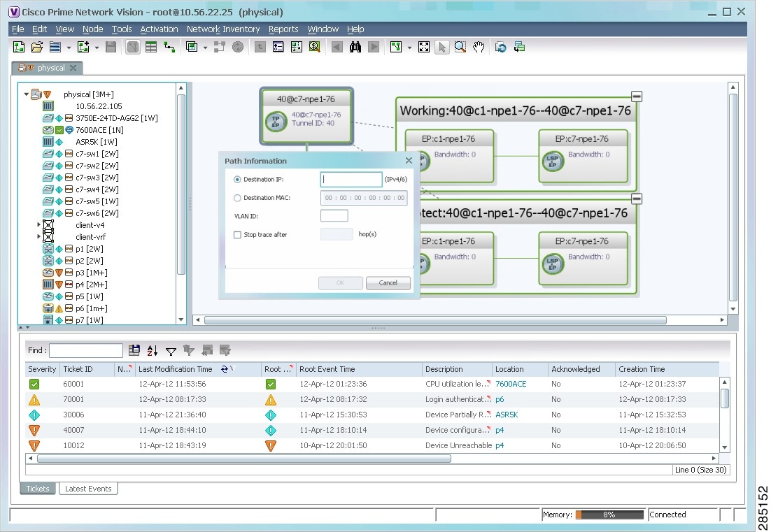This screenshot has width=771, height=532.
Task: Click the Find text field in tickets pane
Action: coord(85,350)
